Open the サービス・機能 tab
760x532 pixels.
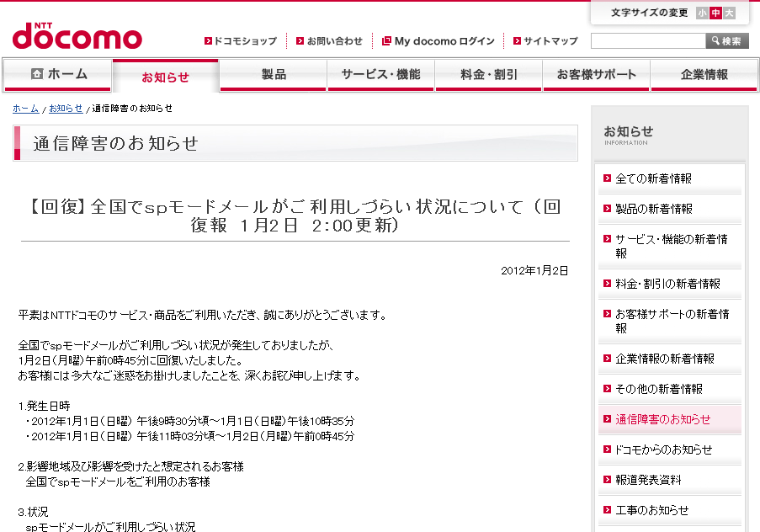click(x=381, y=75)
